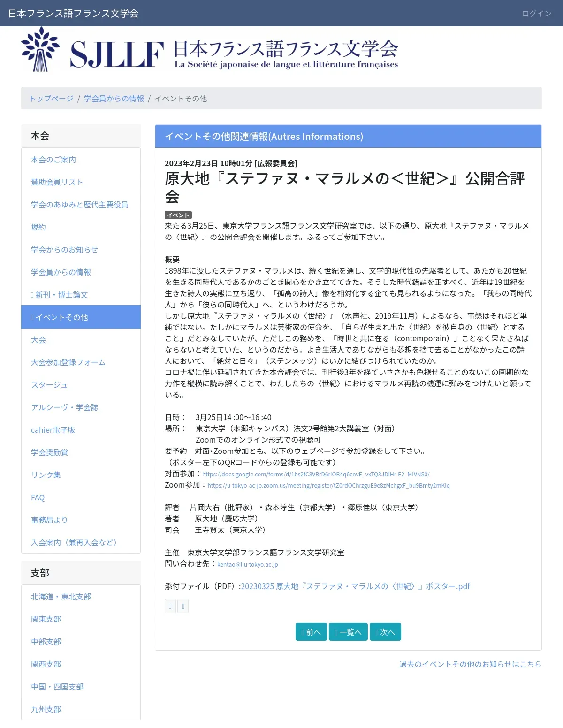563x728 pixels.
Task: Go to トップページ breadcrumb
Action: tap(52, 98)
